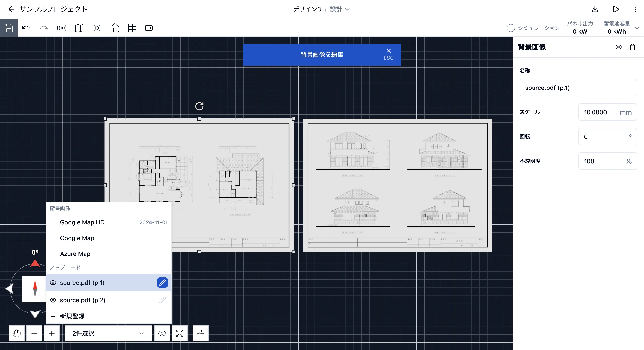
Task: Run the シミュレーション refresh button
Action: tap(533, 28)
